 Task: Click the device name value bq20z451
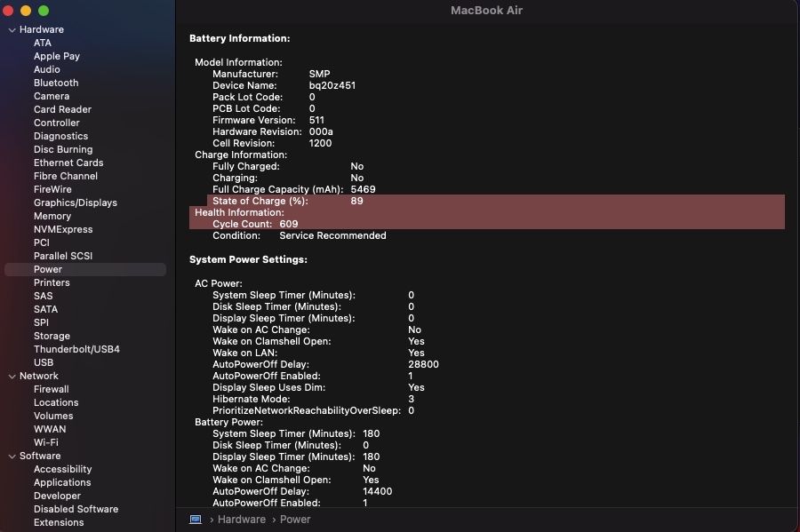[x=332, y=85]
